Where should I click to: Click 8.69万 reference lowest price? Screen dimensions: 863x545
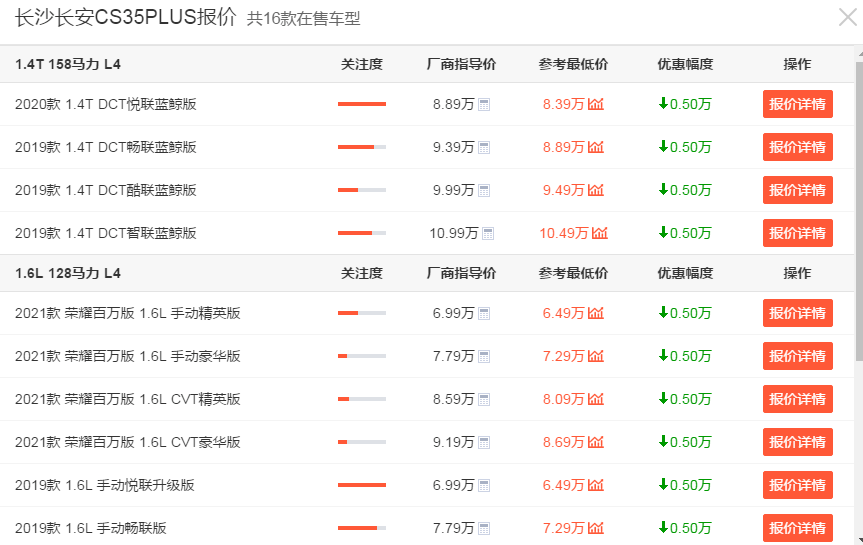(x=564, y=442)
